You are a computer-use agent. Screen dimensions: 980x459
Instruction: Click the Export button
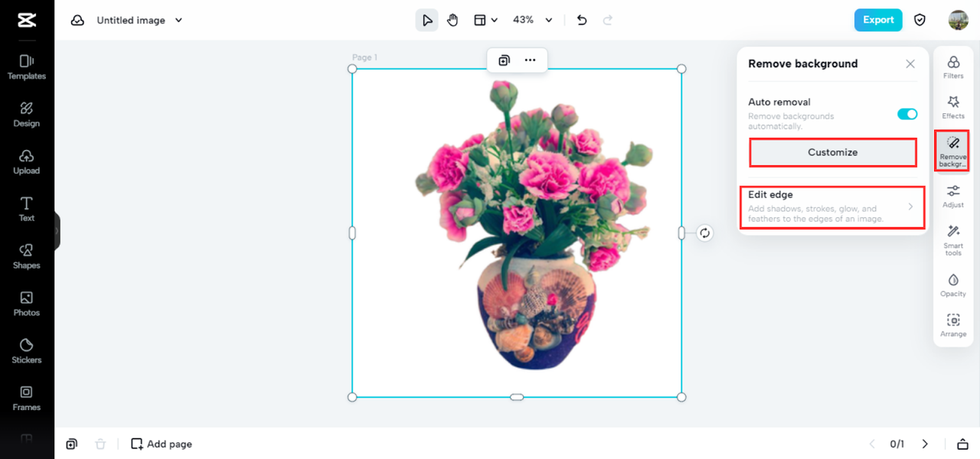click(878, 20)
